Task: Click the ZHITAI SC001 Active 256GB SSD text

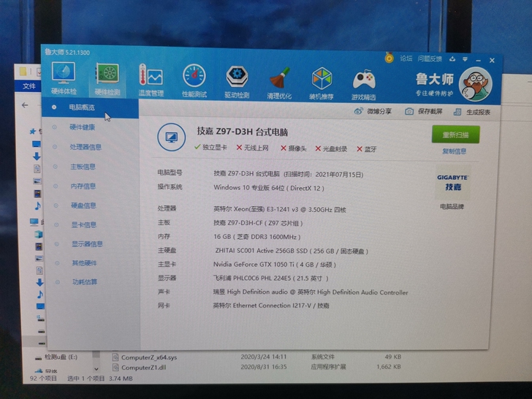Action: [x=292, y=251]
